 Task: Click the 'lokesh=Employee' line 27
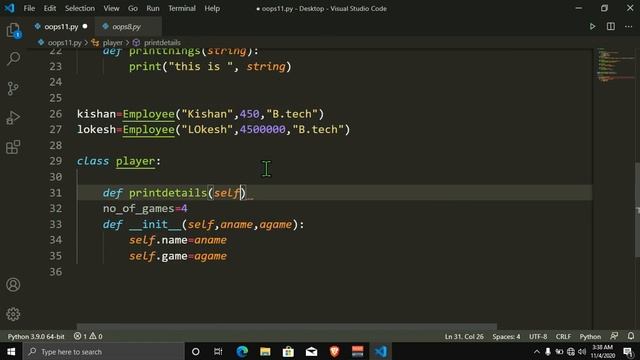(213, 129)
